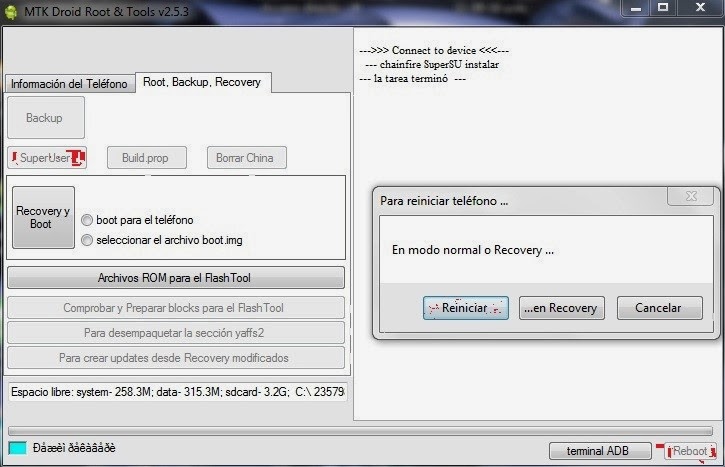
Task: Close the MTK Droid Root window
Action: click(700, 8)
